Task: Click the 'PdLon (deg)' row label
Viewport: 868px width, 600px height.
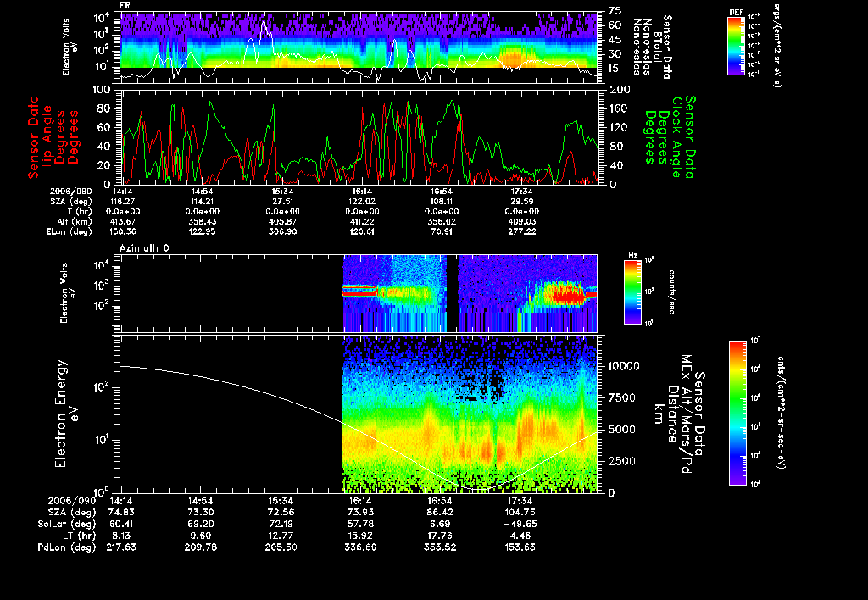Action: click(66, 547)
